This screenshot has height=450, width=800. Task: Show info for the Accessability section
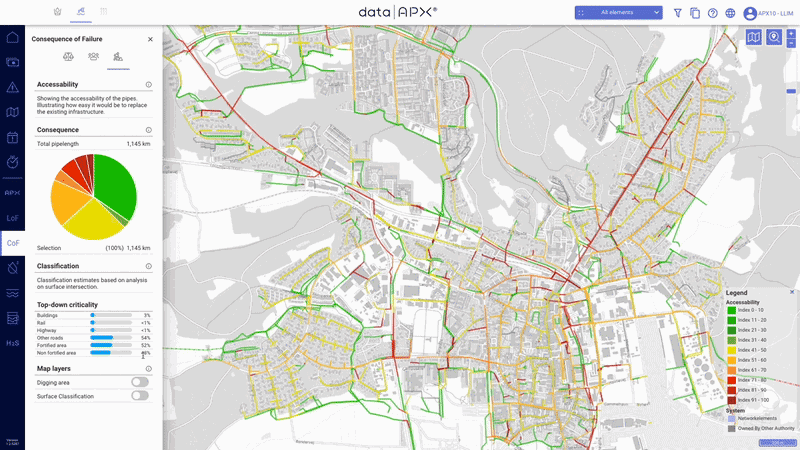point(148,85)
